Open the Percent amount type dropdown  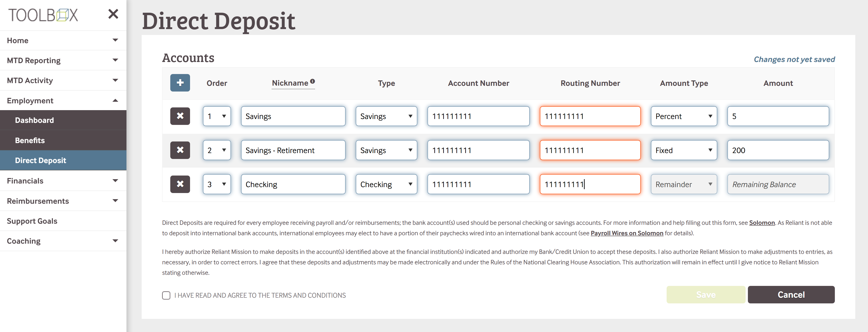coord(683,116)
